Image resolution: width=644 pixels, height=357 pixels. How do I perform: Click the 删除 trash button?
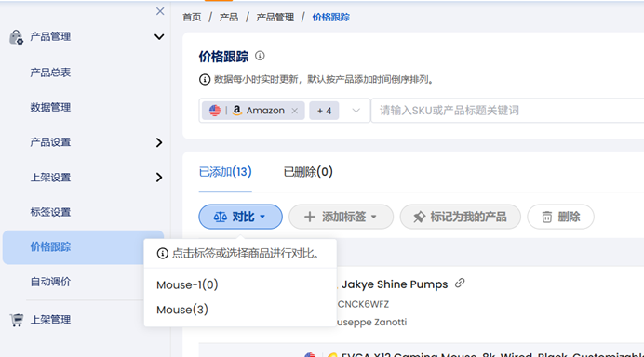[560, 217]
